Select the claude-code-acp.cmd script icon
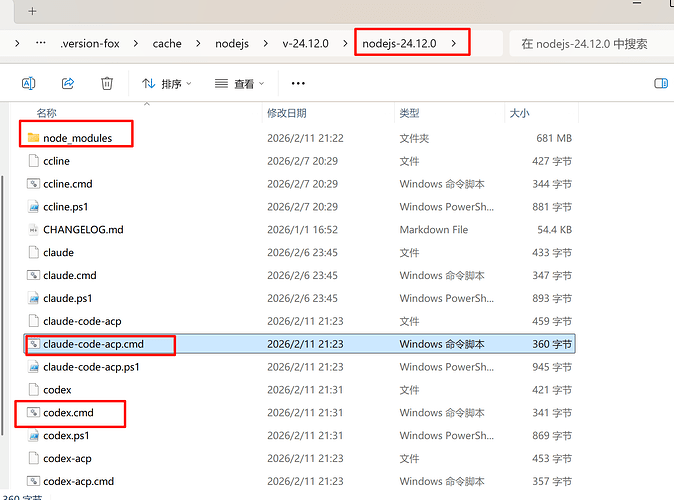This screenshot has height=500, width=674. click(x=34, y=344)
